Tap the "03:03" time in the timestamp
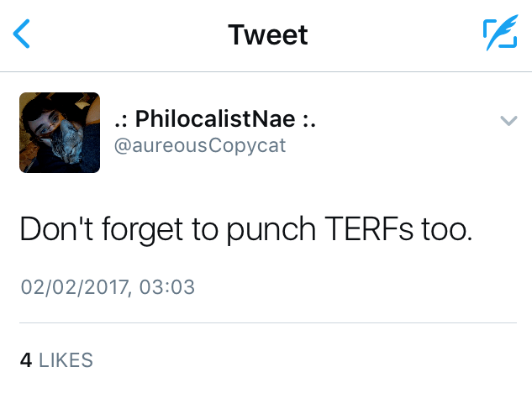The image size is (532, 393). click(171, 287)
